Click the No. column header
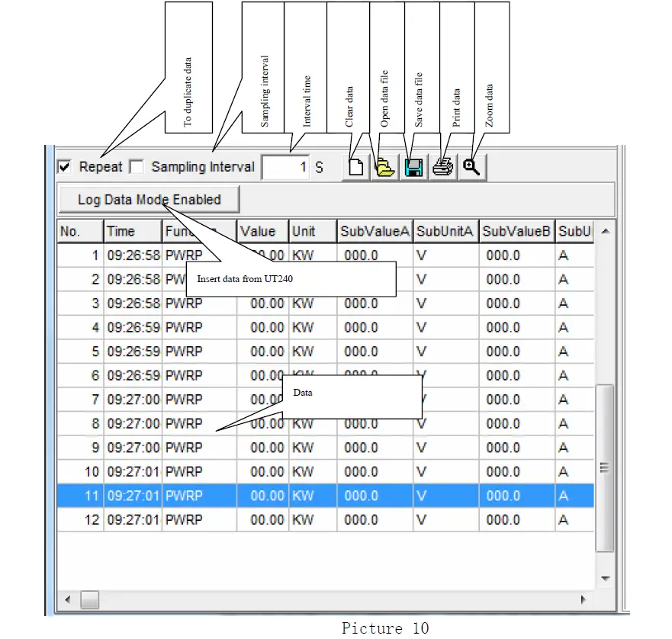The width and height of the screenshot is (672, 639). click(x=80, y=232)
